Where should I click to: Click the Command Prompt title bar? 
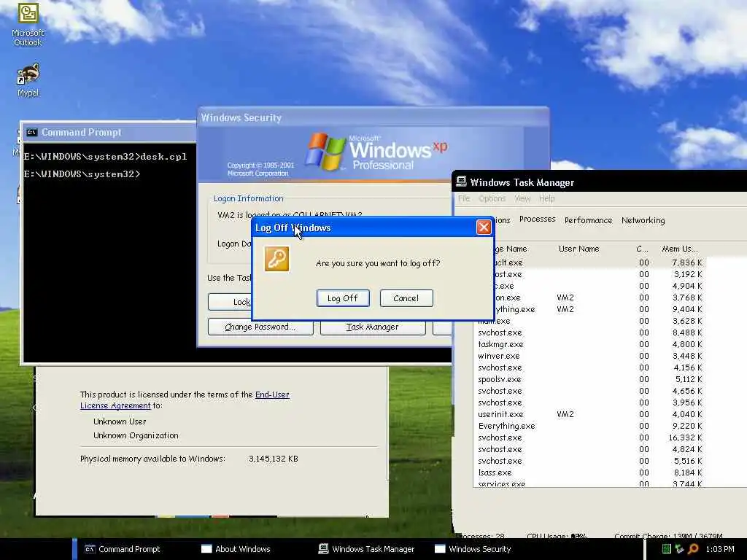coord(109,133)
